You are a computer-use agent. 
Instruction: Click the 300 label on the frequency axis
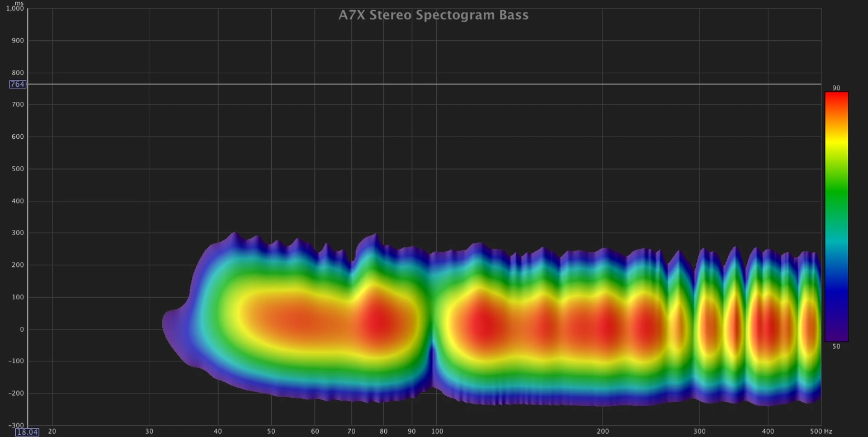[x=699, y=431]
